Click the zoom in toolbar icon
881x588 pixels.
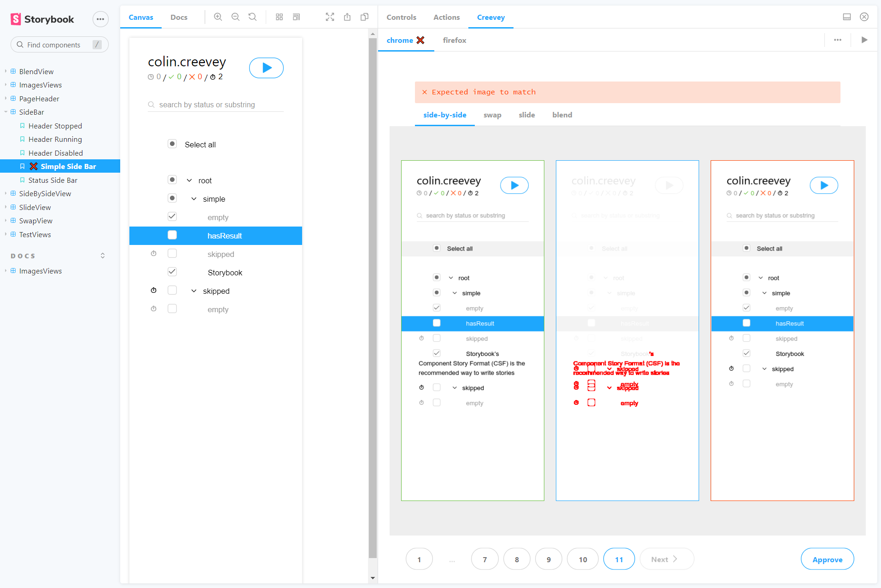click(218, 17)
